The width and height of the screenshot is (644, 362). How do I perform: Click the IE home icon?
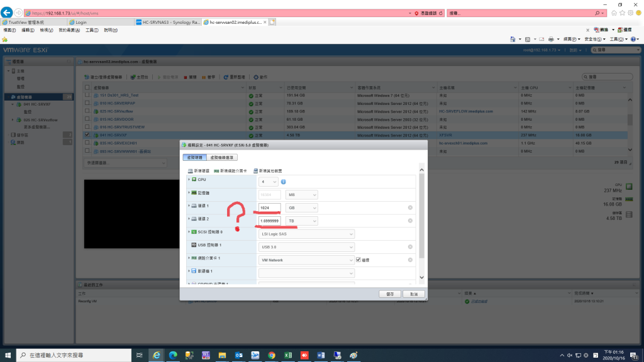pos(614,13)
